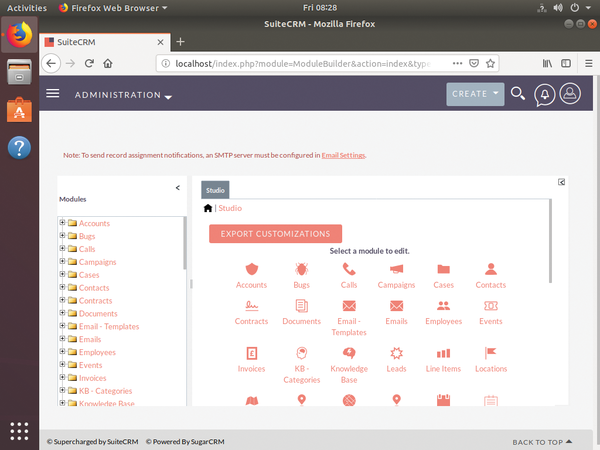Expand the Documents folder in tree
This screenshot has height=450, width=600.
(62, 313)
